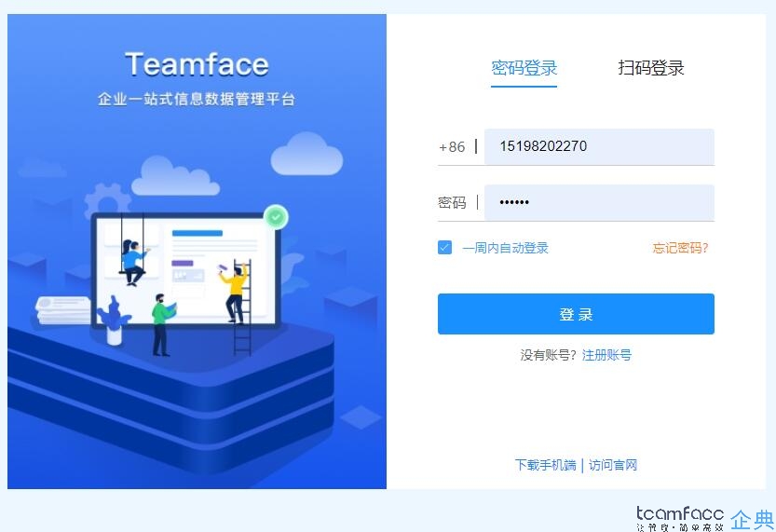Click the 没有账号? text
776x532 pixels.
[x=549, y=355]
